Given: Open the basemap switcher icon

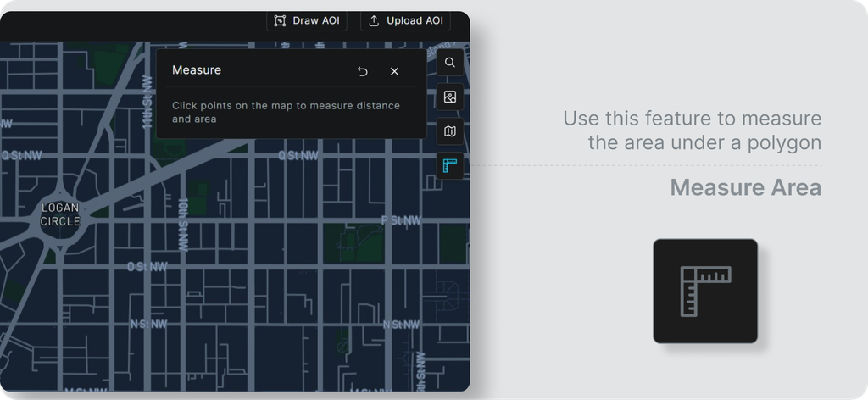Looking at the screenshot, I should 450,131.
